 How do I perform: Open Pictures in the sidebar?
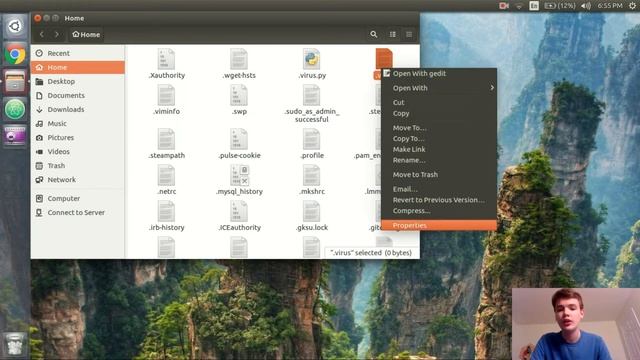click(x=78, y=138)
